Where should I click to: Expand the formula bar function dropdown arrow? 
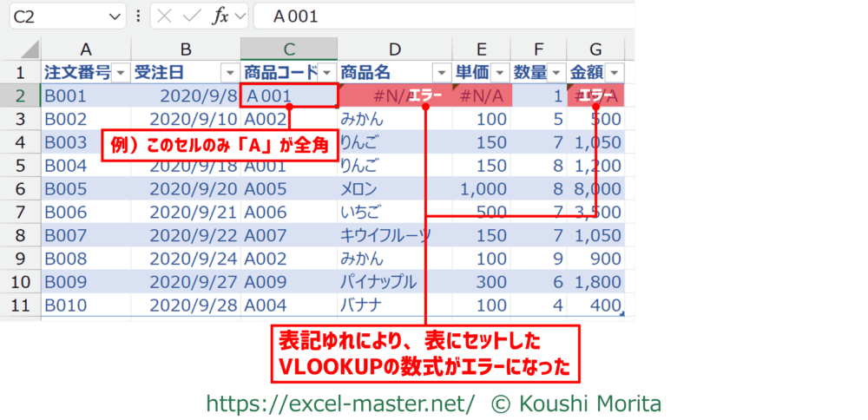[x=240, y=16]
